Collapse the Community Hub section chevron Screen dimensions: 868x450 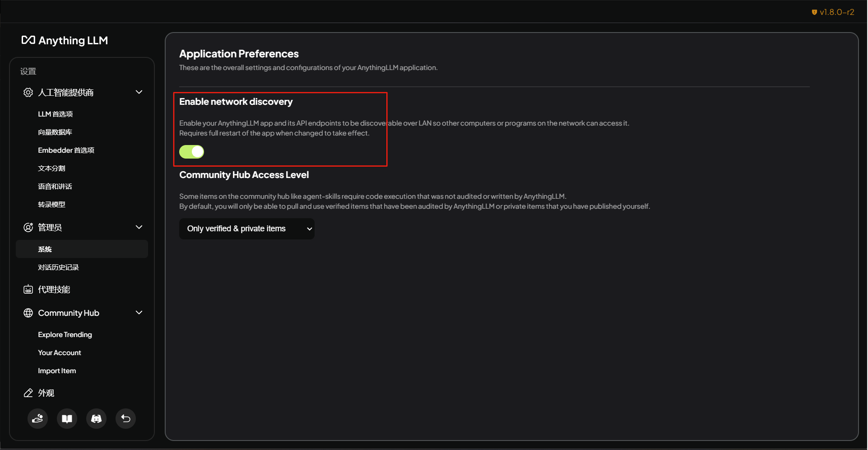(x=139, y=313)
